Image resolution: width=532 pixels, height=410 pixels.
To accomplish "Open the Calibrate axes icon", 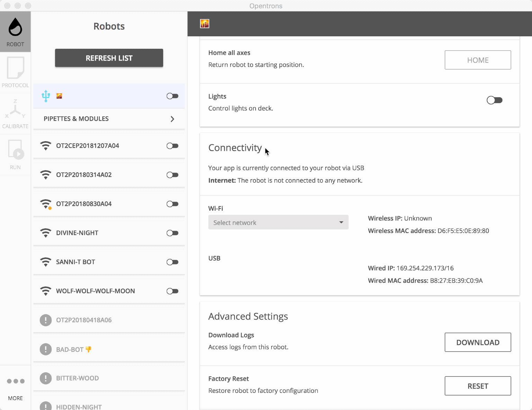I will (x=15, y=109).
